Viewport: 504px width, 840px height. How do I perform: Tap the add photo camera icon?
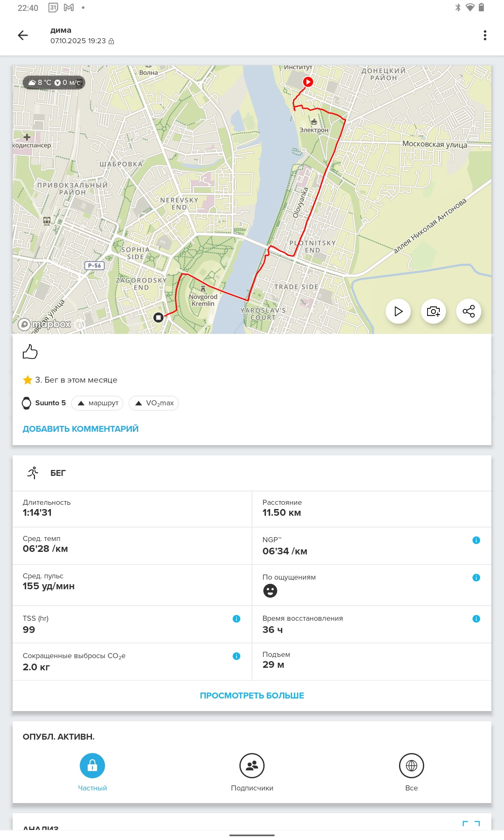point(433,311)
